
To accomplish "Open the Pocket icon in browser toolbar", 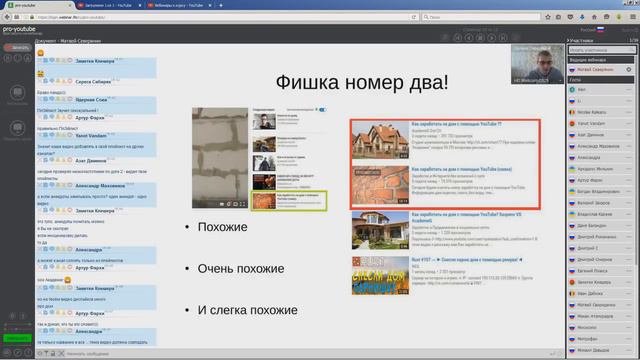I will click(570, 17).
